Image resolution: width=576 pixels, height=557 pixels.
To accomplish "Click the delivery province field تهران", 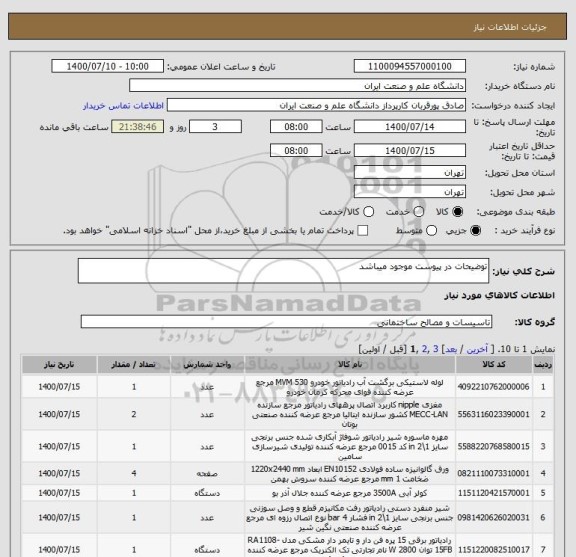I will point(410,173).
